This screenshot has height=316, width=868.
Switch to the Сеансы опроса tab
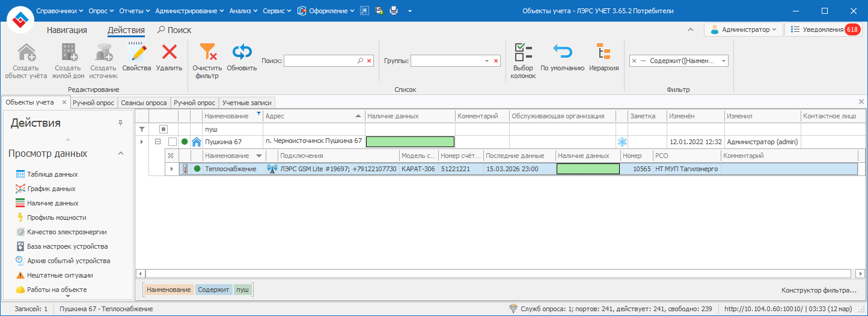144,103
